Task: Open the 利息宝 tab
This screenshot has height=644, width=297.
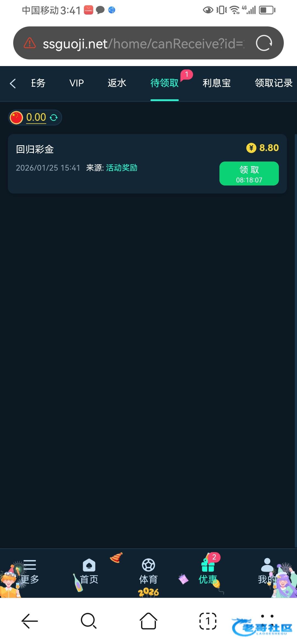Action: coord(217,83)
